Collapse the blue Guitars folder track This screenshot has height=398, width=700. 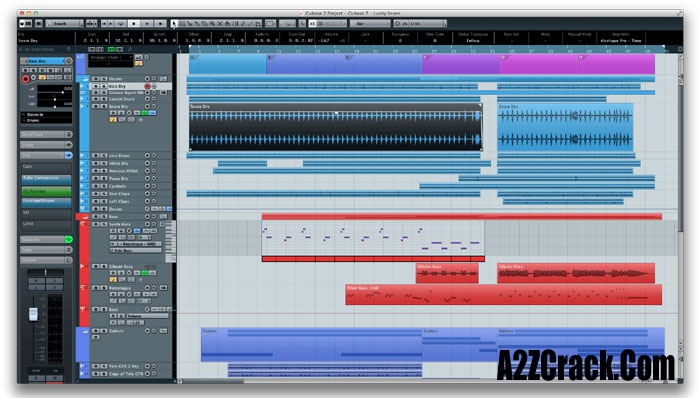pyautogui.click(x=85, y=331)
